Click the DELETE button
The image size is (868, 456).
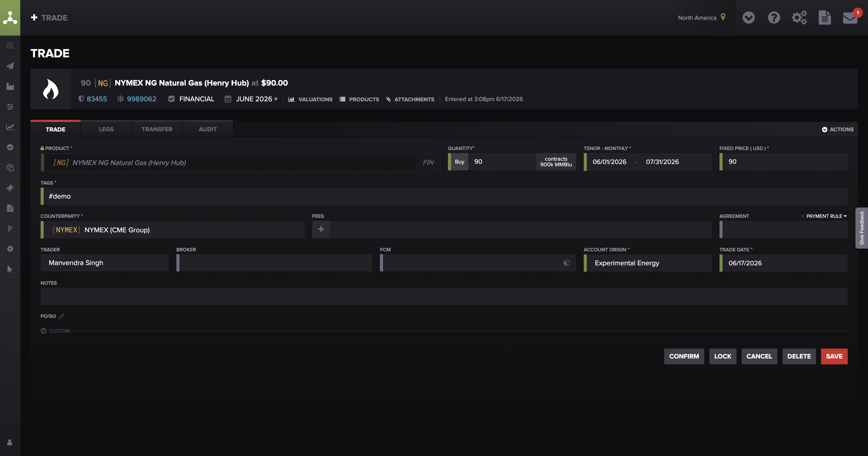tap(799, 356)
